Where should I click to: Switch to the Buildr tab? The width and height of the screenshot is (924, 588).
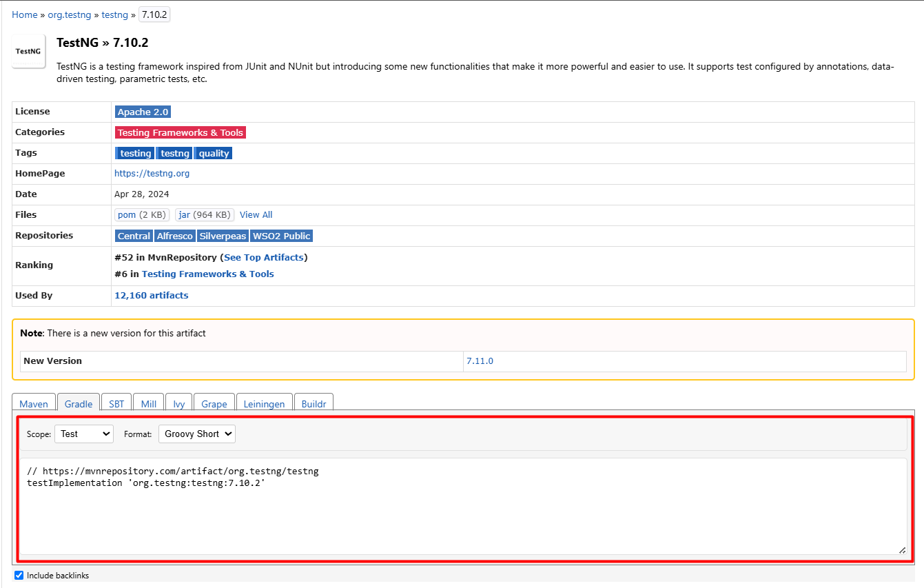(314, 403)
